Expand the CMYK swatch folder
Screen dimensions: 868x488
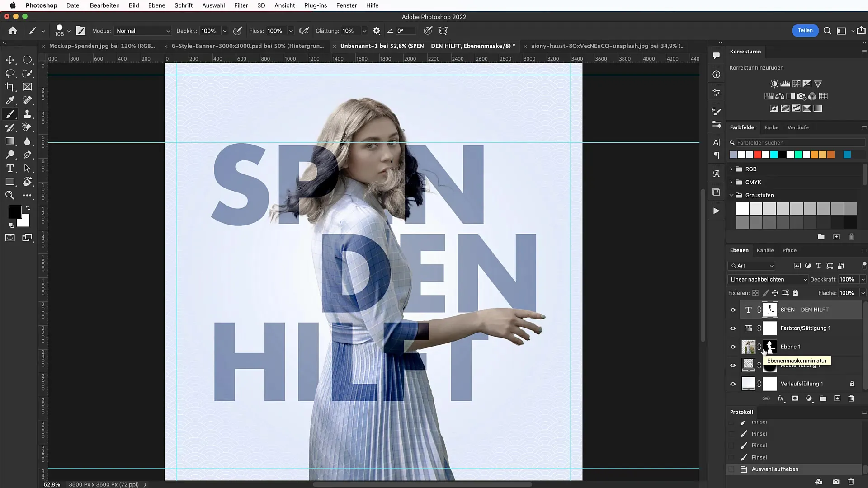tap(731, 182)
